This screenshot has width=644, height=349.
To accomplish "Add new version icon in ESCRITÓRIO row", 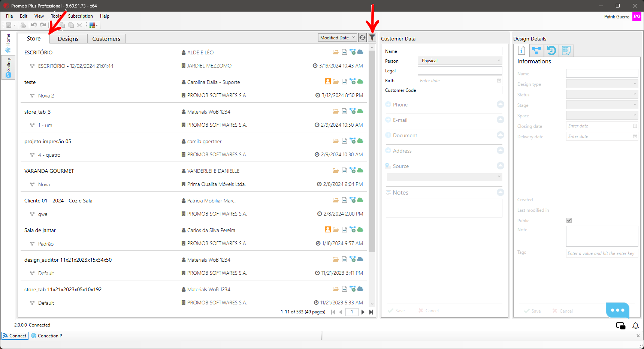I will 353,52.
